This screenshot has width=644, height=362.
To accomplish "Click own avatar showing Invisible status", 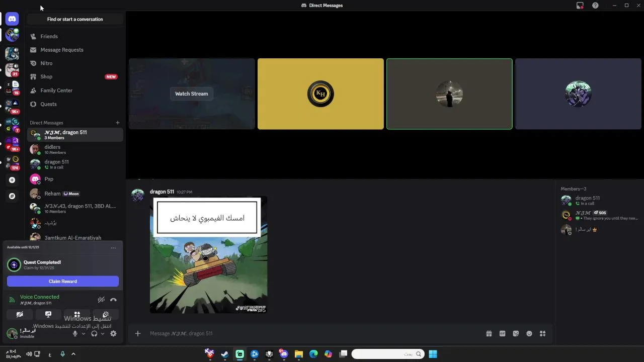I will [x=12, y=333].
